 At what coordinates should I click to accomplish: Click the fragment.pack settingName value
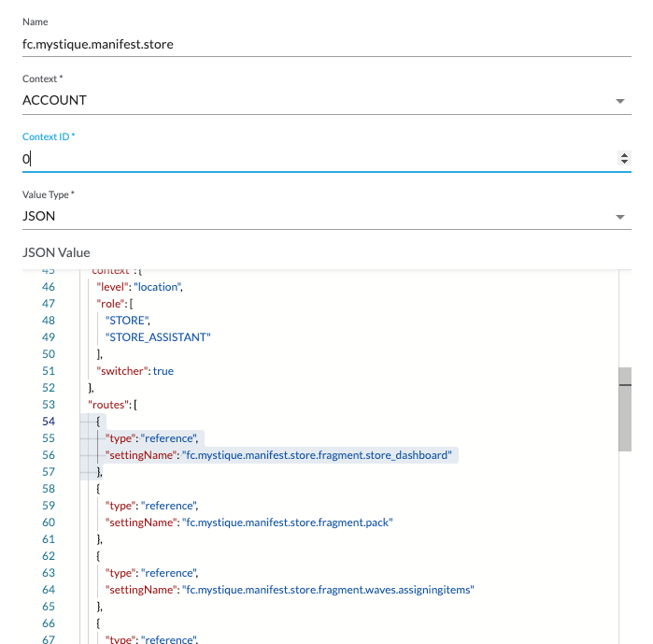coord(287,522)
